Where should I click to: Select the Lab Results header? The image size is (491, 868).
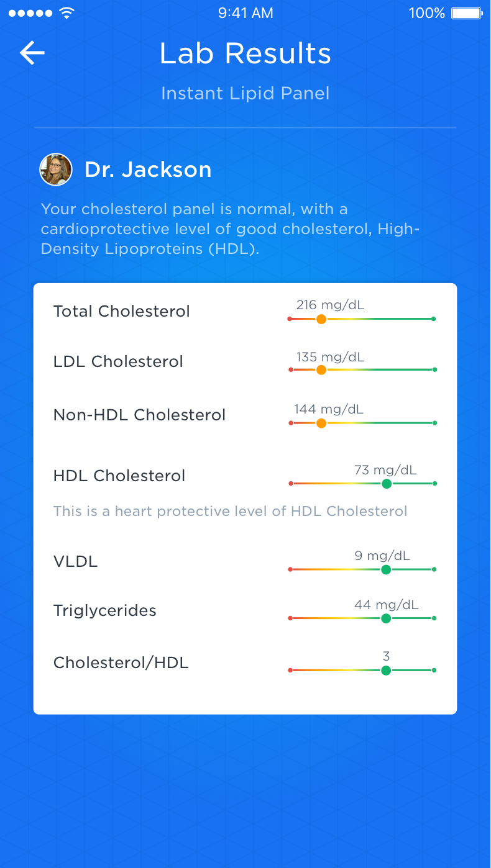(245, 53)
